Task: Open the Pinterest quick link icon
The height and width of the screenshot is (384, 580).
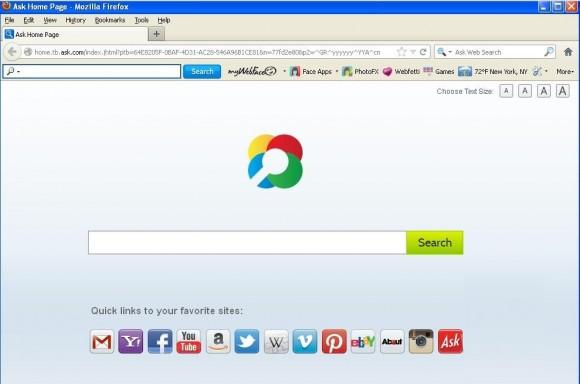Action: coord(334,341)
